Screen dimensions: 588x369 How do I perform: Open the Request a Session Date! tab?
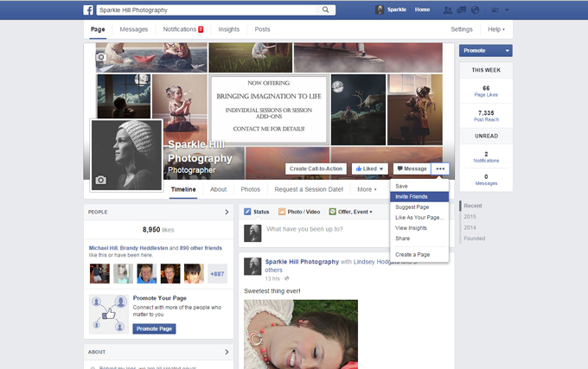click(309, 189)
